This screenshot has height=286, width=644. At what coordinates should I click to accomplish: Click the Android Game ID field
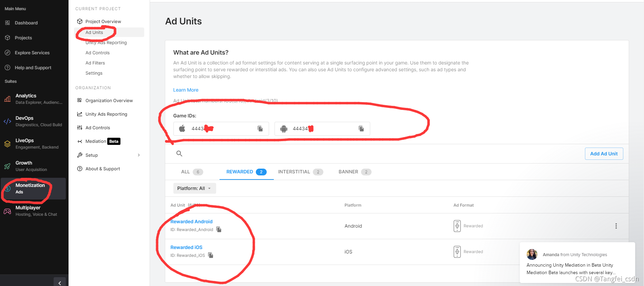click(x=322, y=129)
